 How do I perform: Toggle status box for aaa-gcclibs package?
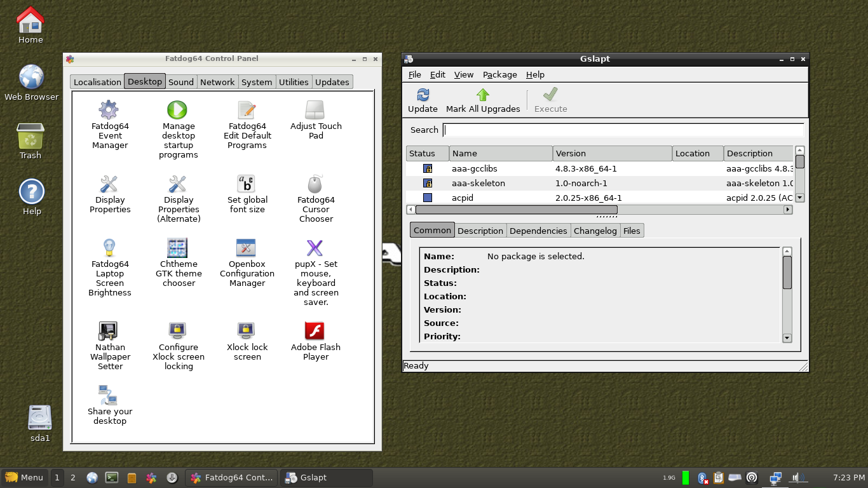tap(428, 169)
